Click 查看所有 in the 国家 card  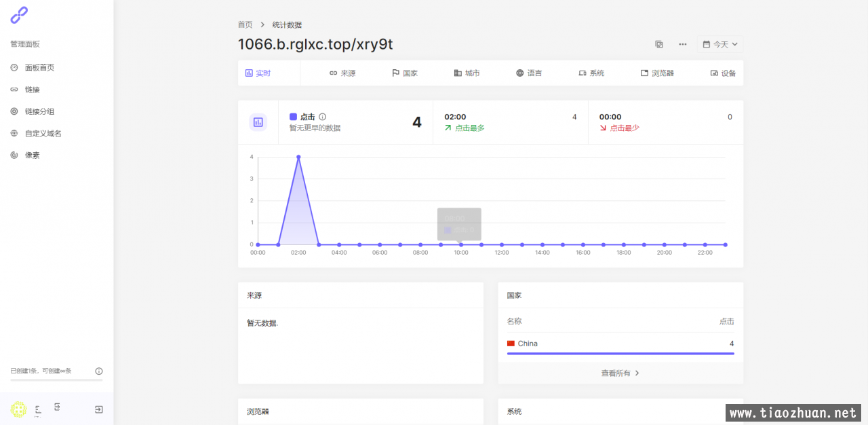(x=620, y=373)
